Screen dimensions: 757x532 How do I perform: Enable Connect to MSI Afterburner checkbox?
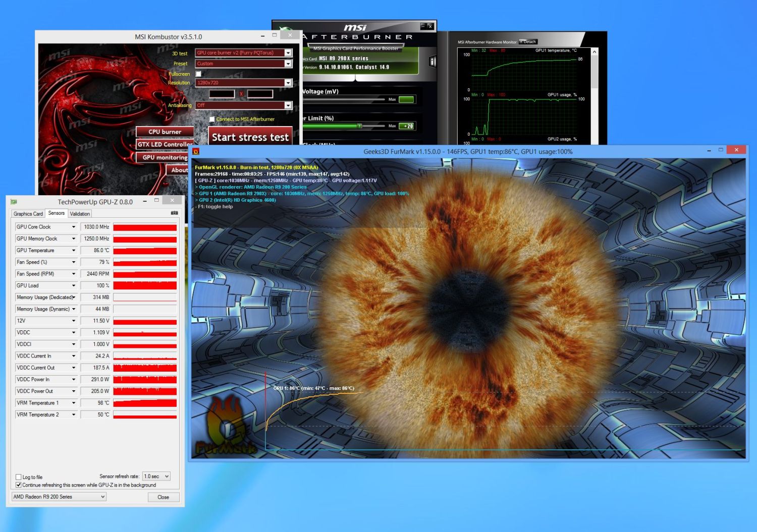[x=212, y=119]
